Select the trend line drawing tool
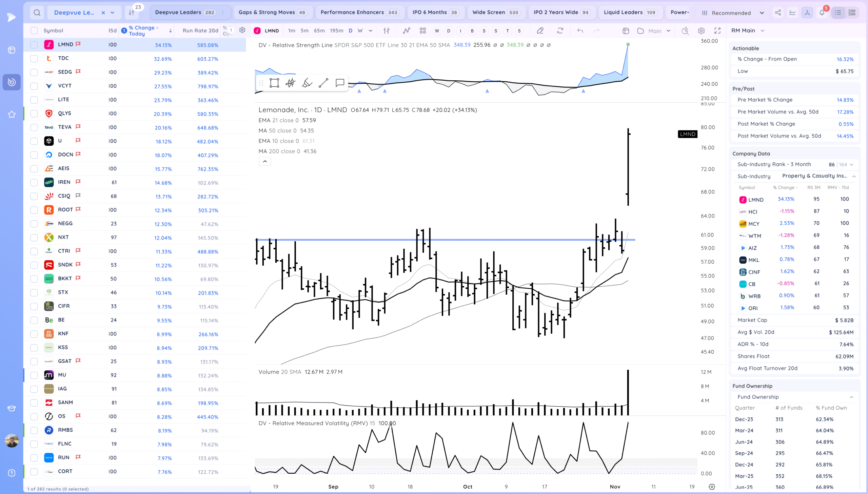The width and height of the screenshot is (868, 494). [x=323, y=83]
